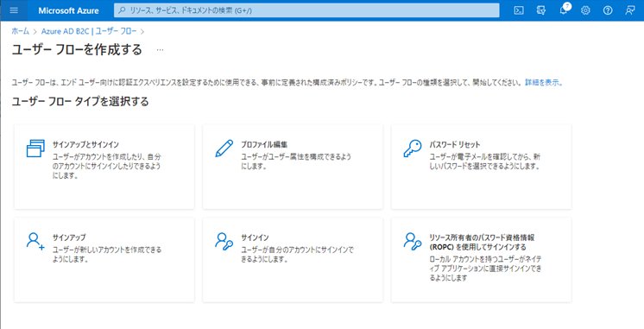The height and width of the screenshot is (329, 644).
Task: Click the search magnifier icon
Action: 122,10
